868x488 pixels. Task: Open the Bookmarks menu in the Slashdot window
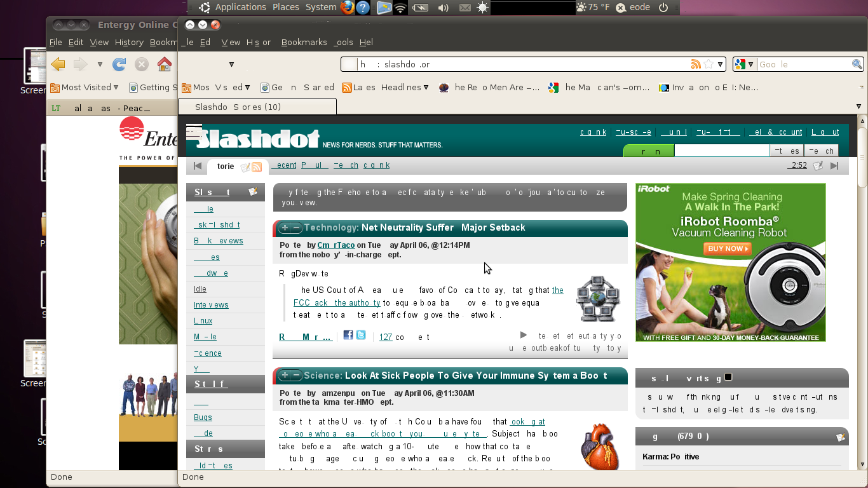(304, 42)
